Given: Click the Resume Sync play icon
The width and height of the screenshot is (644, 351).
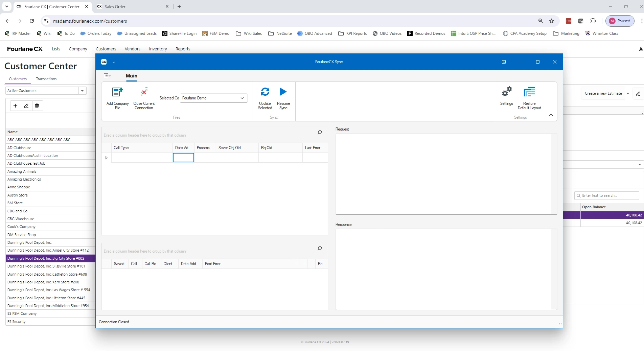Looking at the screenshot, I should click(x=283, y=92).
